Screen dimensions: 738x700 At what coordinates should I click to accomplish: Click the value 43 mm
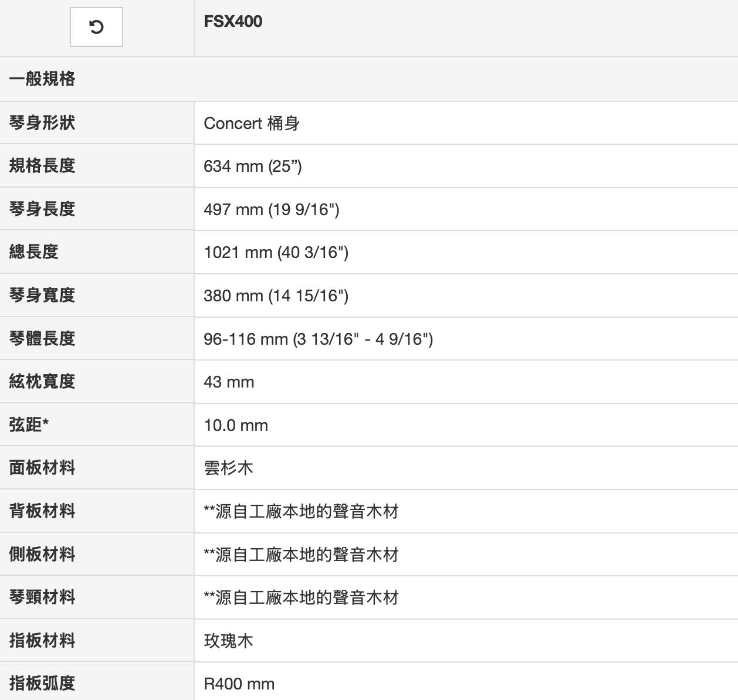229,382
